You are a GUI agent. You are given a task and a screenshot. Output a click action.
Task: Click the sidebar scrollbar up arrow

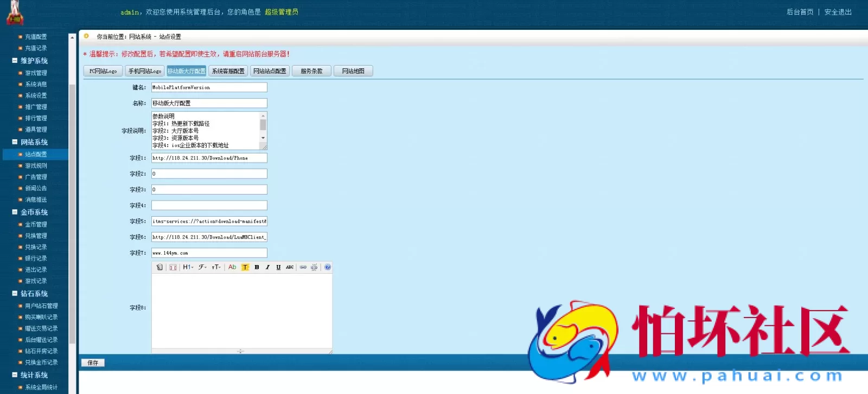[72, 37]
